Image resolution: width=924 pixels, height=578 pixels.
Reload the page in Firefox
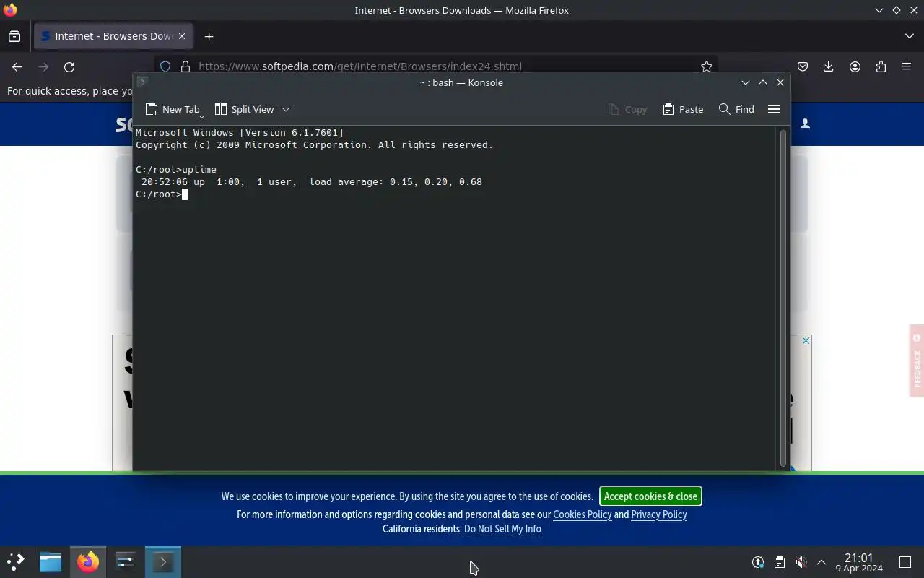click(x=69, y=66)
